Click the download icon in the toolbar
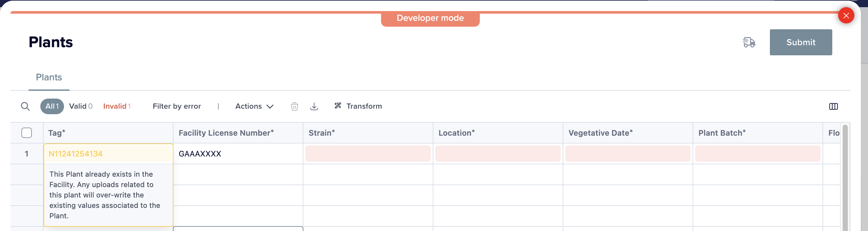Image resolution: width=868 pixels, height=231 pixels. pos(314,106)
